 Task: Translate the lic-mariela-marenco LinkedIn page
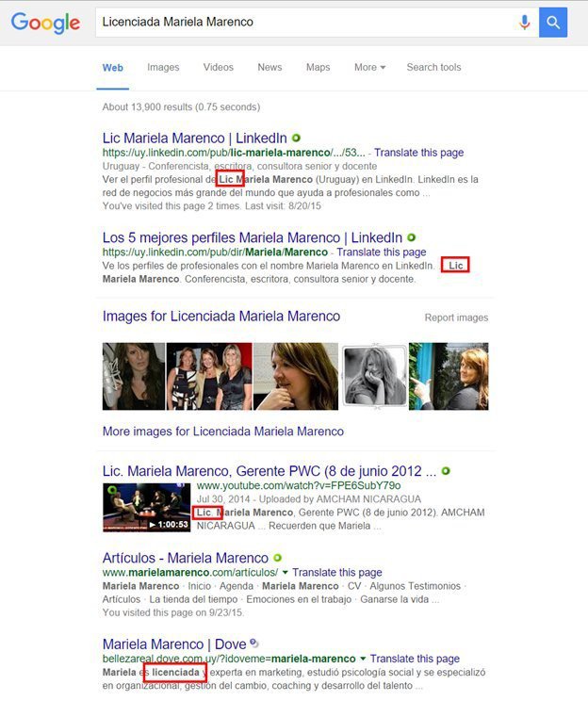click(419, 153)
